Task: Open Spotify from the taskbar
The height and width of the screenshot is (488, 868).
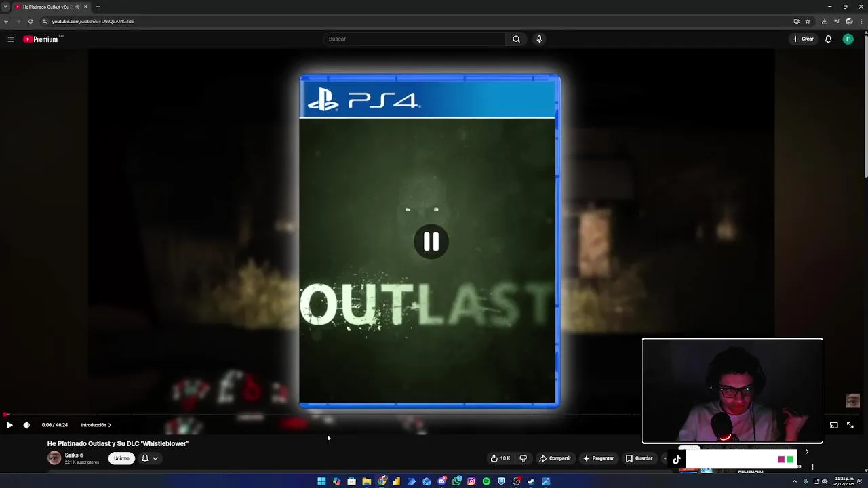Action: 486,481
